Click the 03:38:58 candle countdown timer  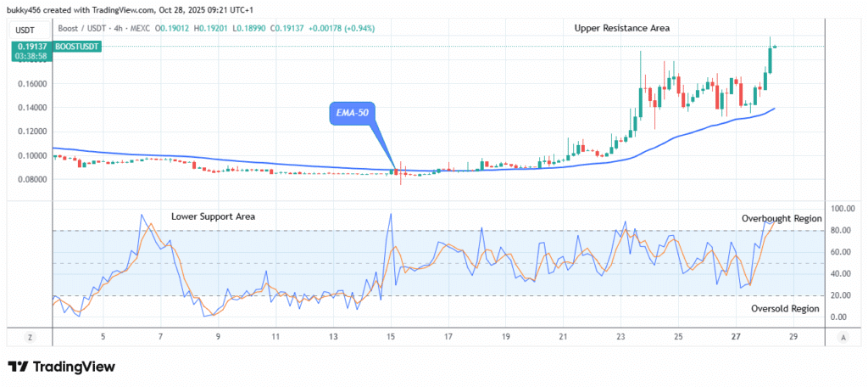click(x=30, y=56)
